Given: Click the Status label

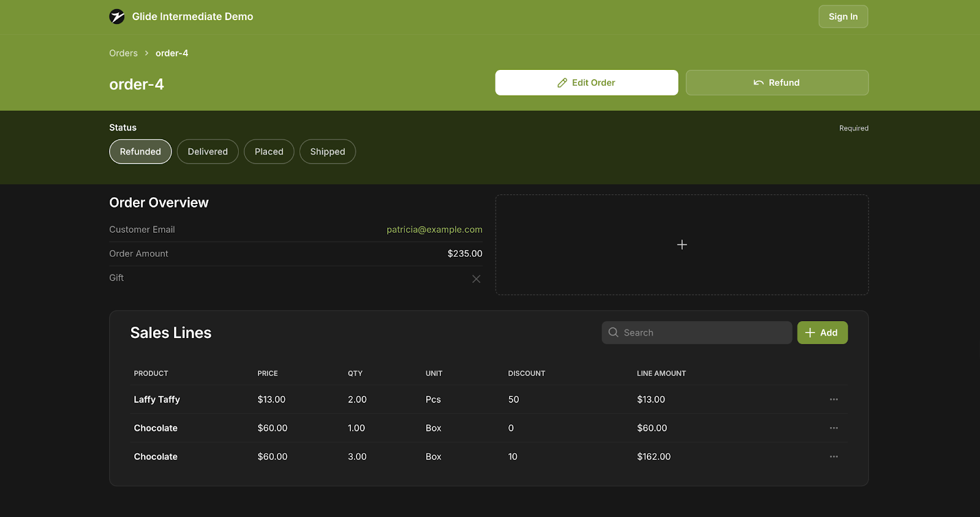Looking at the screenshot, I should tap(123, 127).
